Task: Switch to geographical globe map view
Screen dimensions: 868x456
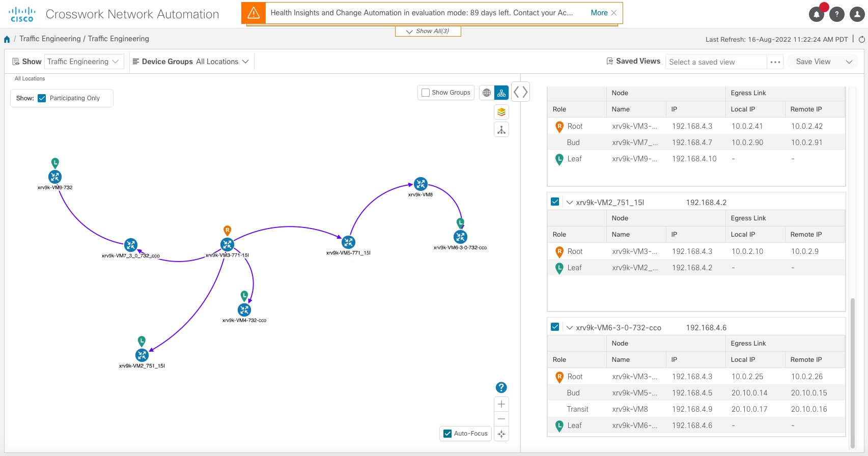Action: point(487,93)
